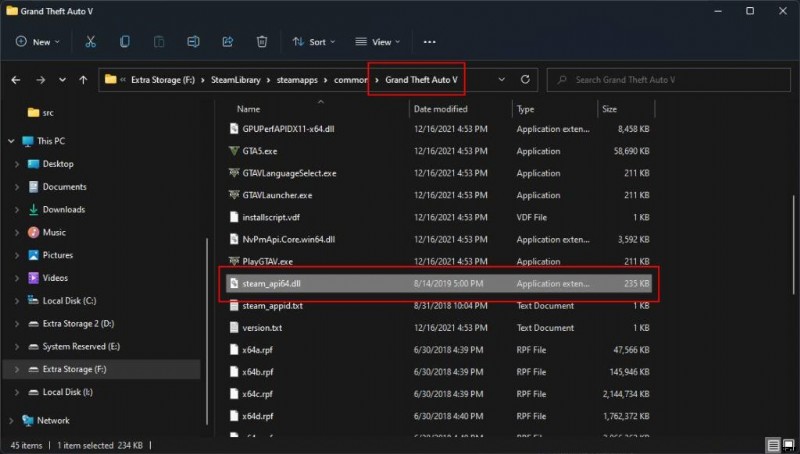Select NvPmApi.Core.win64.dll file
The height and width of the screenshot is (454, 800).
(x=289, y=239)
